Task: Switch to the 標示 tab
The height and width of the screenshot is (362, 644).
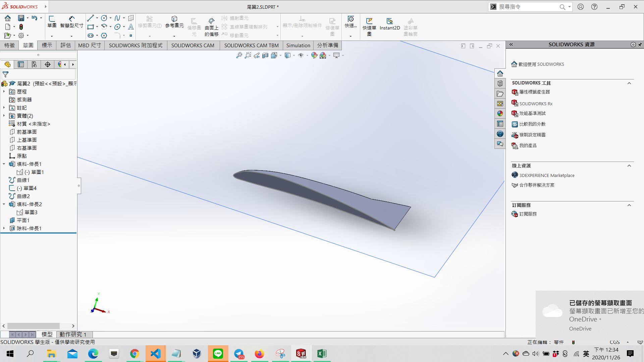Action: [47, 45]
